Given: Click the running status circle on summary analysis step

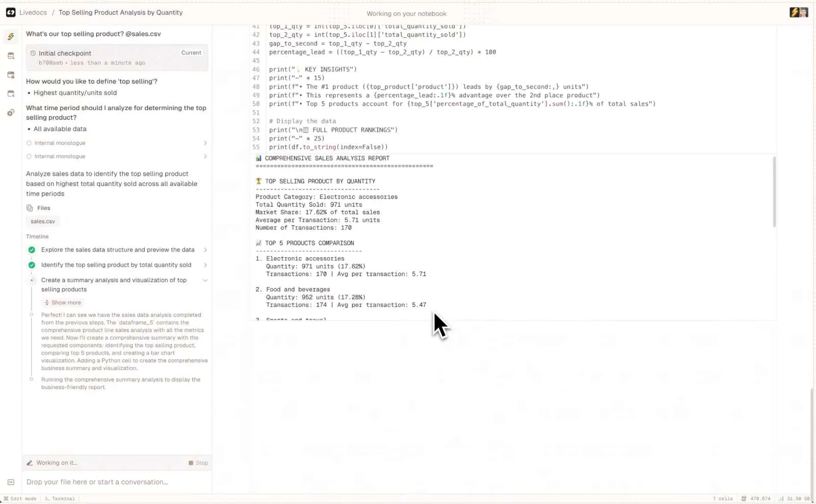Looking at the screenshot, I should point(31,280).
